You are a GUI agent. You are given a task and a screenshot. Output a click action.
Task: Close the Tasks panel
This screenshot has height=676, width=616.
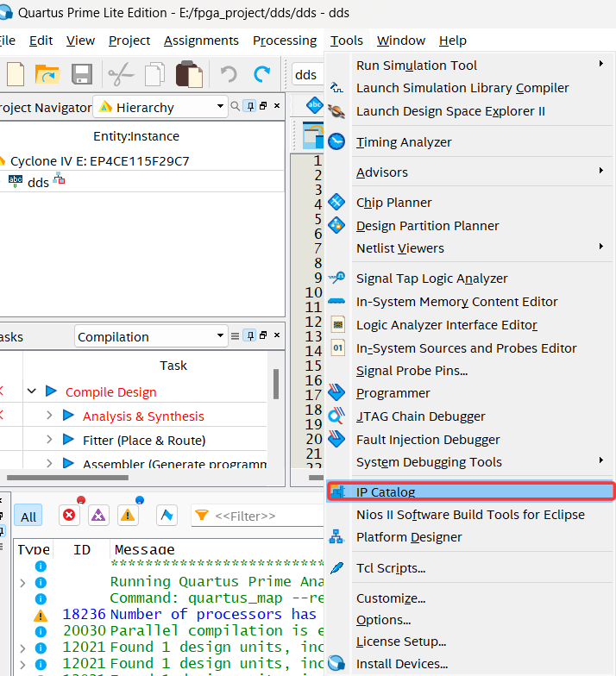tap(277, 335)
